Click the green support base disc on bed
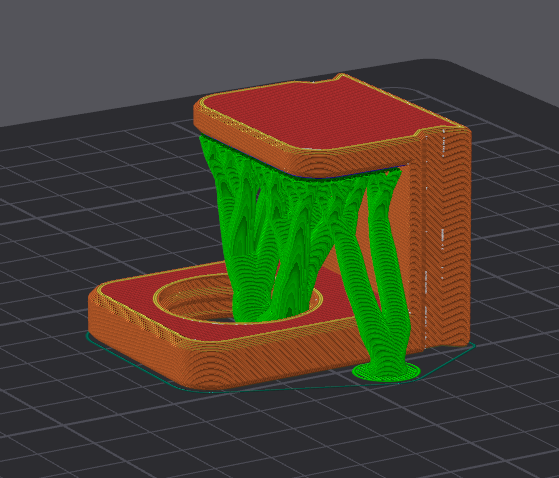The width and height of the screenshot is (559, 478). click(x=387, y=372)
